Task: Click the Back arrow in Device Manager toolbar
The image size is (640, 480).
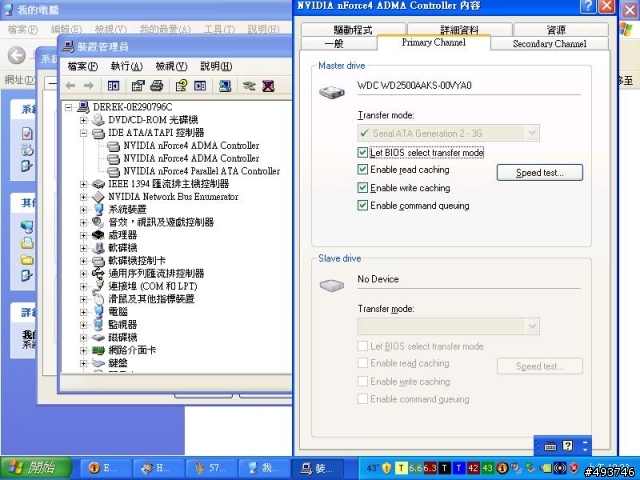Action: 70,86
